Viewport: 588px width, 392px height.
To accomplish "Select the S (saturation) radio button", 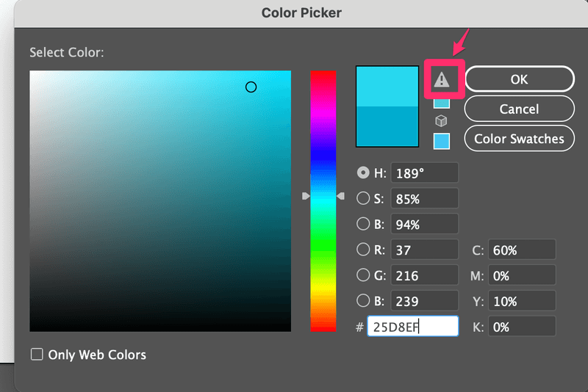I will (x=363, y=198).
